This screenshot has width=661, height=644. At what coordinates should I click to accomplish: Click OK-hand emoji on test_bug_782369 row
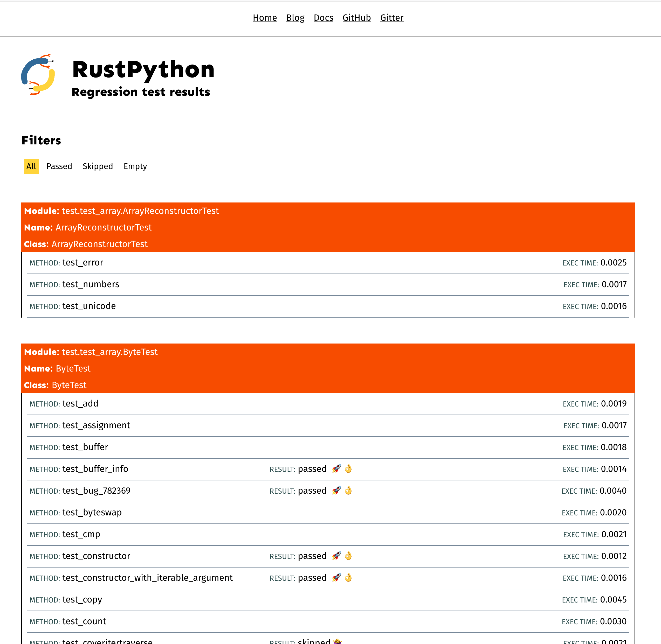[x=348, y=491]
